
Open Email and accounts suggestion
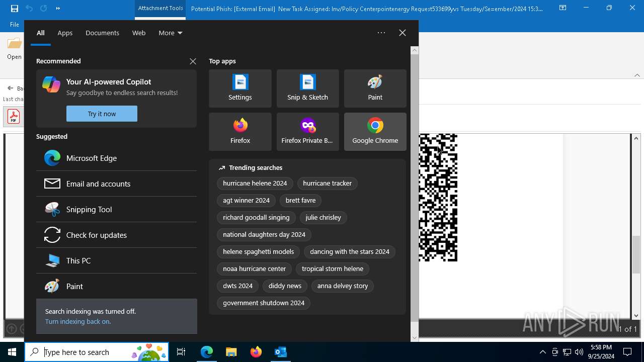pyautogui.click(x=116, y=184)
